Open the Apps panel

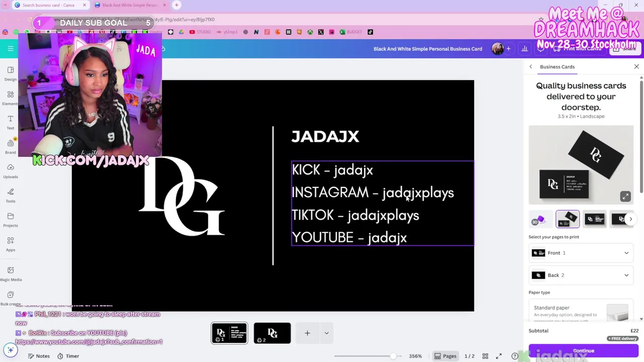point(10,244)
